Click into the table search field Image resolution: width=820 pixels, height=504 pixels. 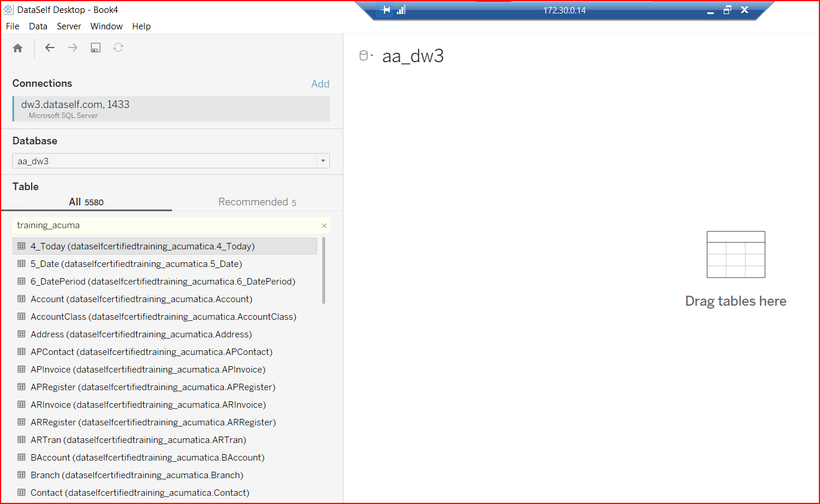click(164, 225)
